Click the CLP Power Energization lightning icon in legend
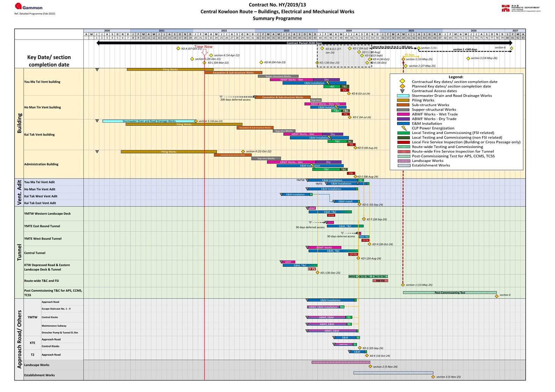 point(403,128)
